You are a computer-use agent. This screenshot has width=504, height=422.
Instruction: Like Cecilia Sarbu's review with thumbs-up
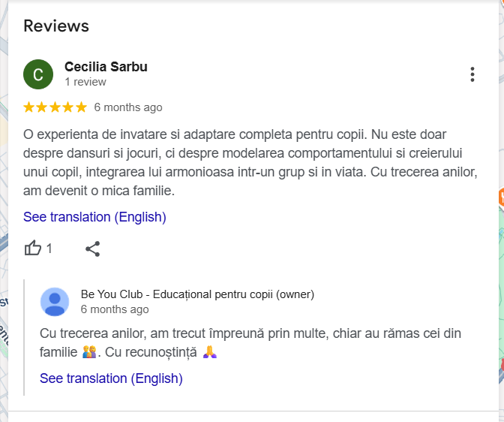(33, 249)
